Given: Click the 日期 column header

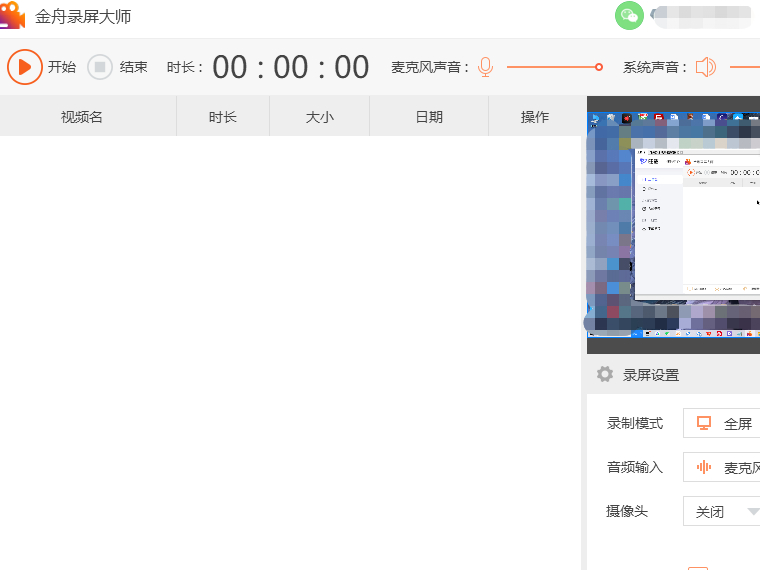Looking at the screenshot, I should tap(429, 117).
